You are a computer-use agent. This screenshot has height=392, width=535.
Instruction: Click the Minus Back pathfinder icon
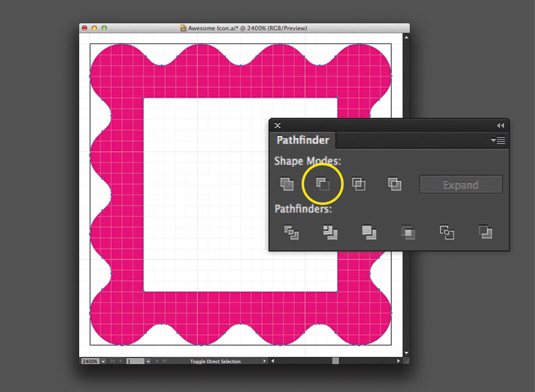pos(486,233)
